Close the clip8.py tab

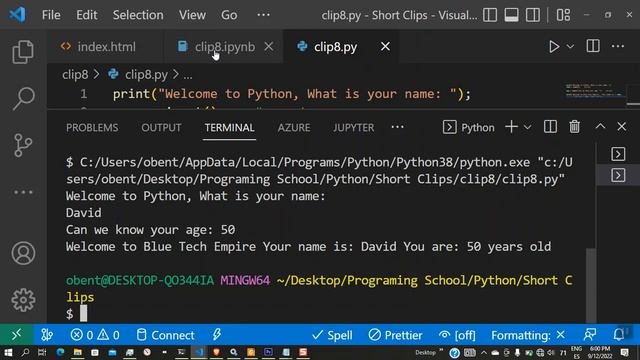pos(385,47)
